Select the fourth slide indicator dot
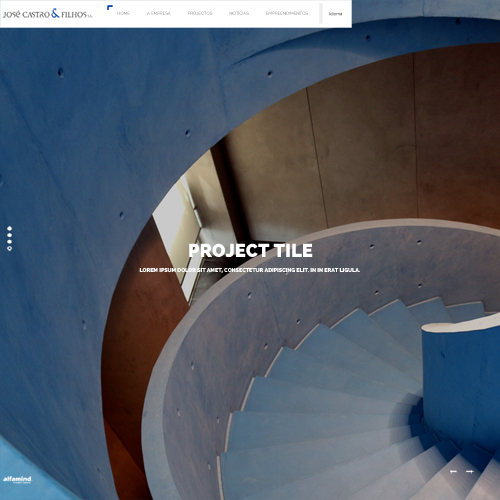Image resolution: width=500 pixels, height=500 pixels. [10, 248]
